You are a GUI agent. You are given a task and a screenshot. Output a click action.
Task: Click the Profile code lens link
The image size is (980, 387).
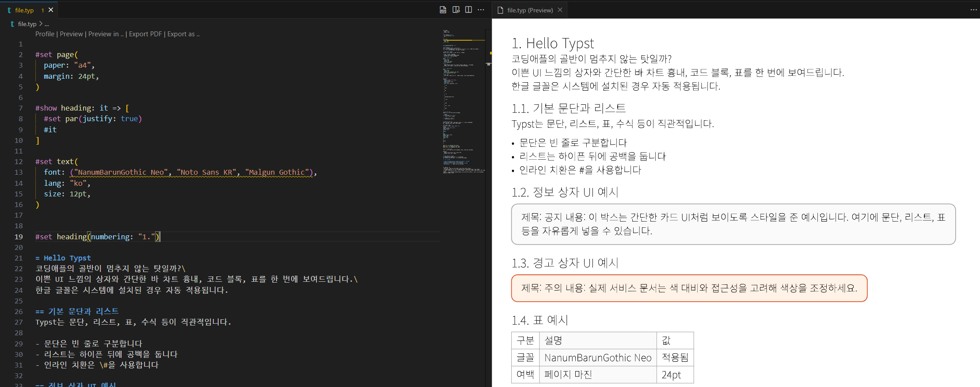(45, 34)
